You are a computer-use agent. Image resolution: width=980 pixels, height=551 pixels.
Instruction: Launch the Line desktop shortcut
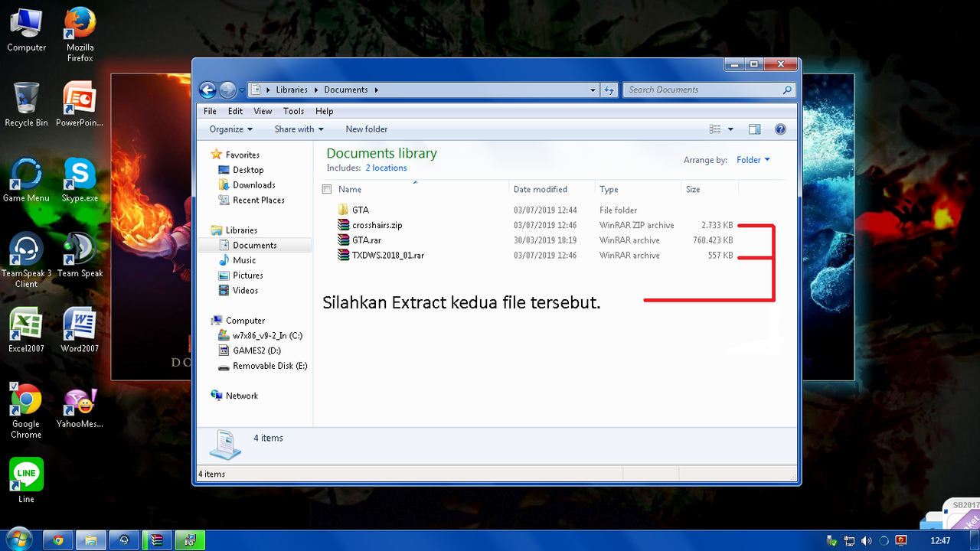pos(26,481)
